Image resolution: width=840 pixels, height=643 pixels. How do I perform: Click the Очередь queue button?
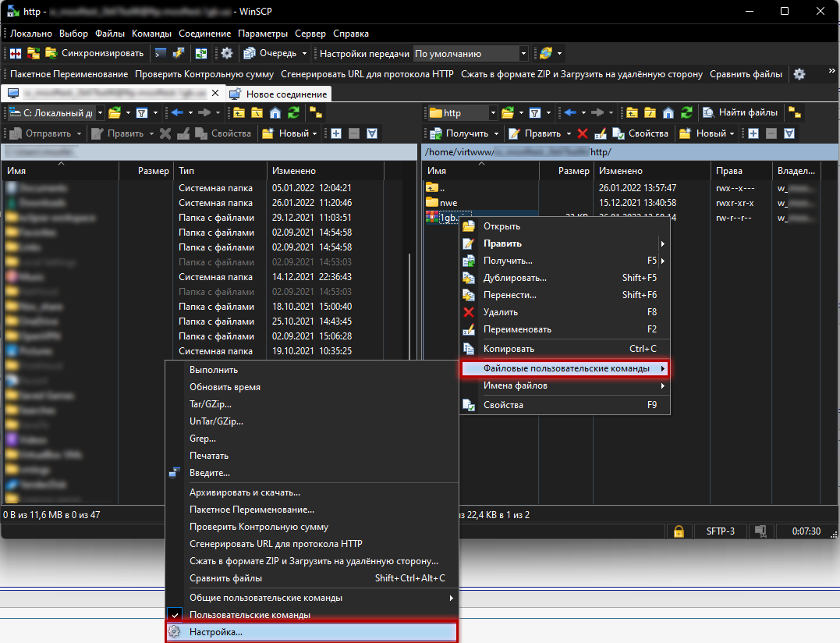tap(271, 54)
